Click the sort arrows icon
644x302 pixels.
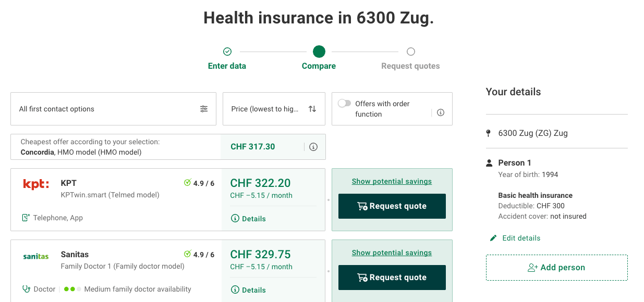coord(312,109)
